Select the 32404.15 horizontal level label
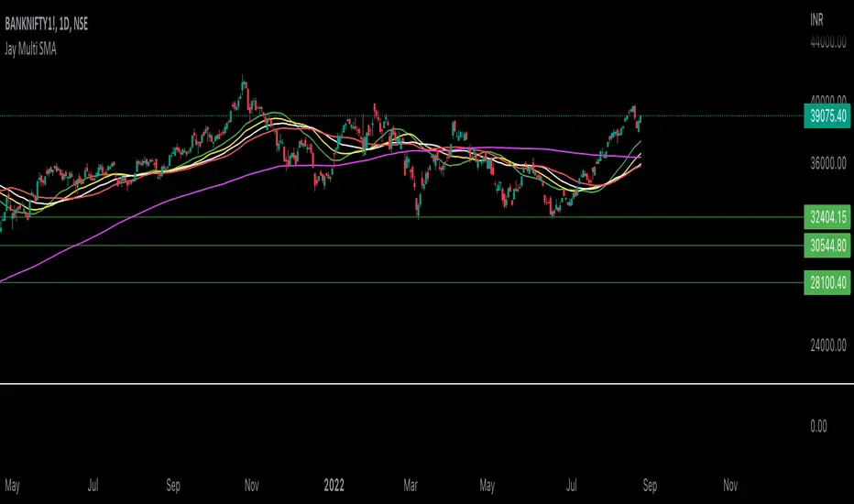This screenshot has height=504, width=854. point(827,217)
